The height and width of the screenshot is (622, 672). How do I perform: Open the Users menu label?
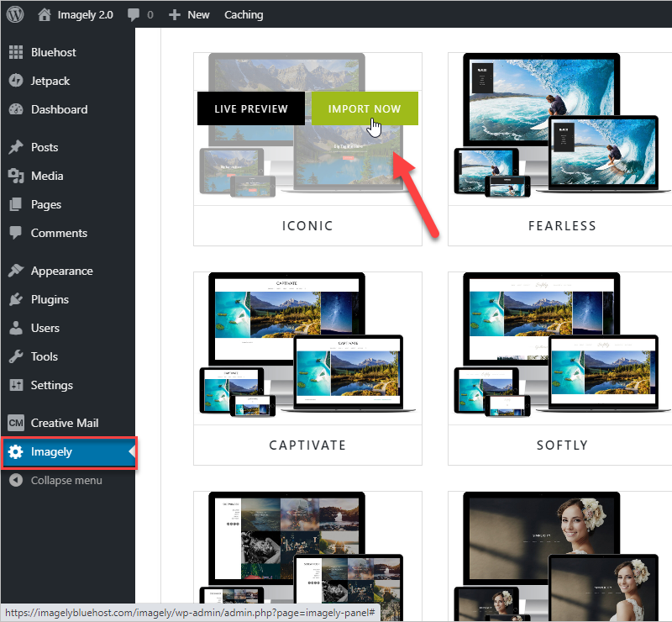click(45, 328)
